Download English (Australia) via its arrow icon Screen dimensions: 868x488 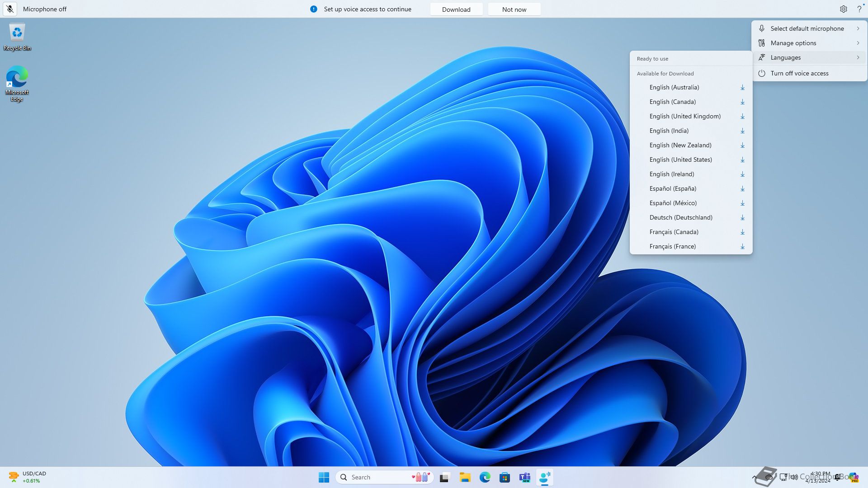[742, 87]
